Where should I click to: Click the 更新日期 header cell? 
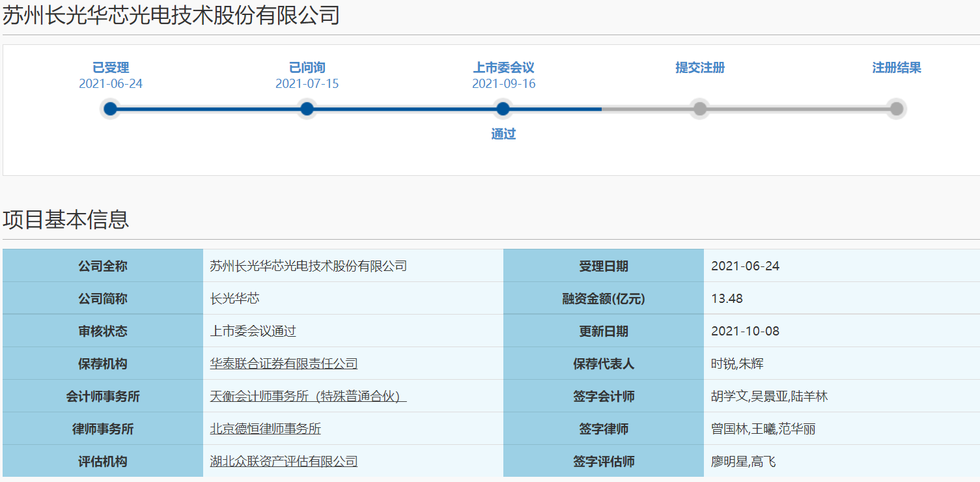[x=604, y=331]
